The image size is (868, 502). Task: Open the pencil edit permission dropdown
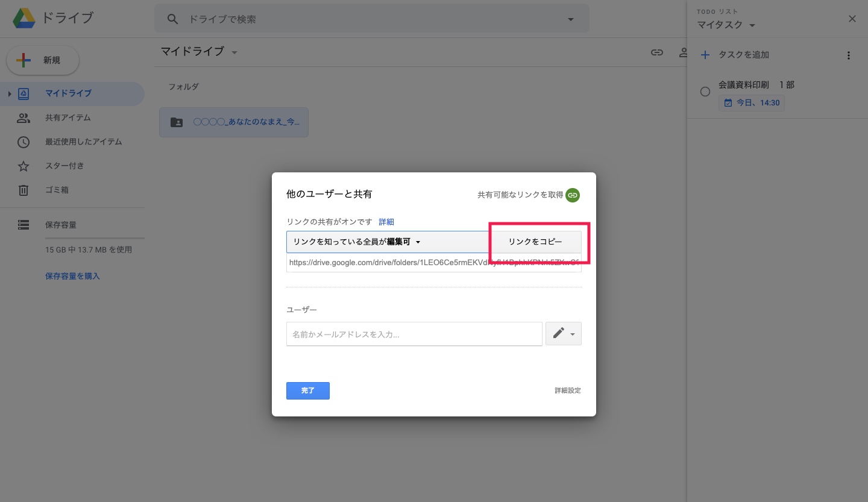click(x=564, y=333)
